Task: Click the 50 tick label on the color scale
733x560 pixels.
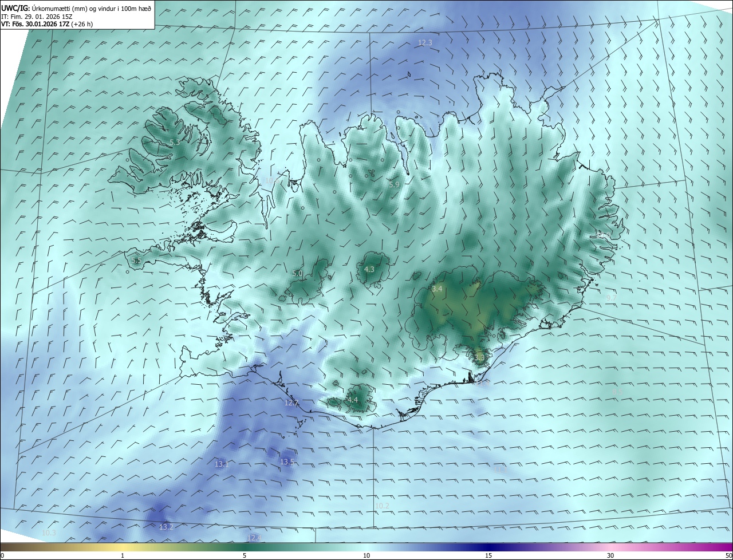Action: point(728,555)
